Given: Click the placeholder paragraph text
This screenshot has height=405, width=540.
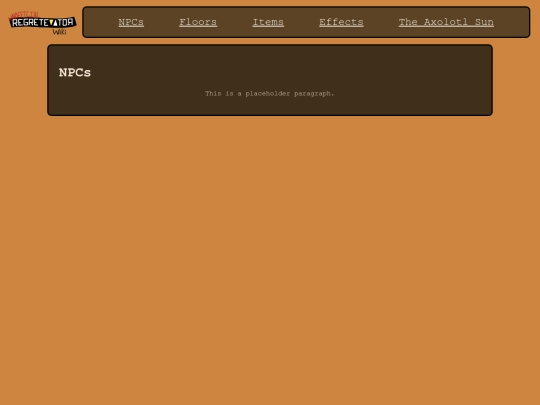Looking at the screenshot, I should coord(270,94).
